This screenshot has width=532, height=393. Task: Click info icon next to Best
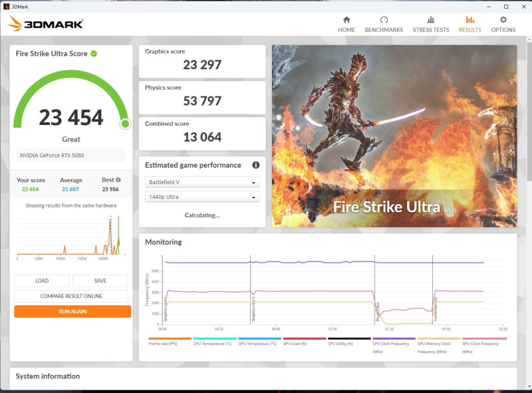118,180
